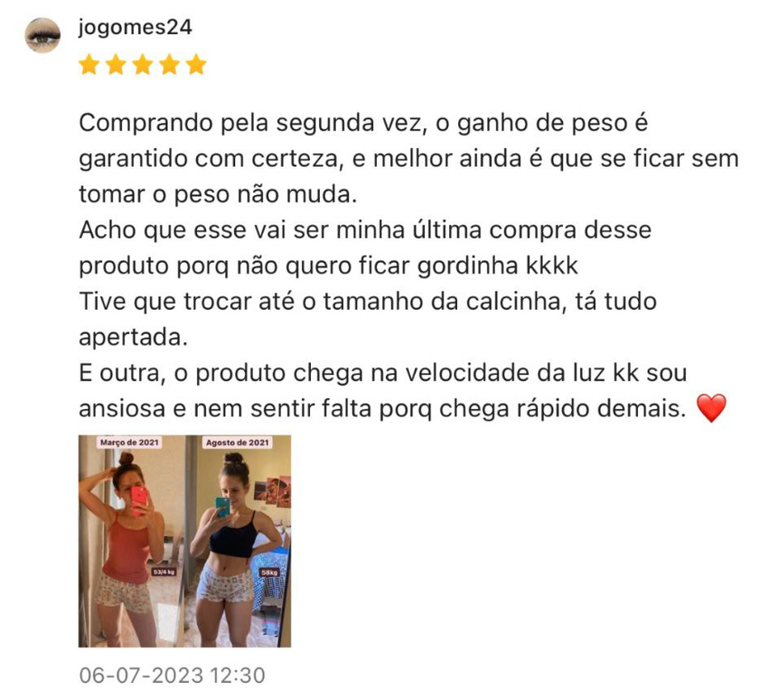This screenshot has height=700, width=768.
Task: Click the 58kg weight tag
Action: [x=269, y=573]
